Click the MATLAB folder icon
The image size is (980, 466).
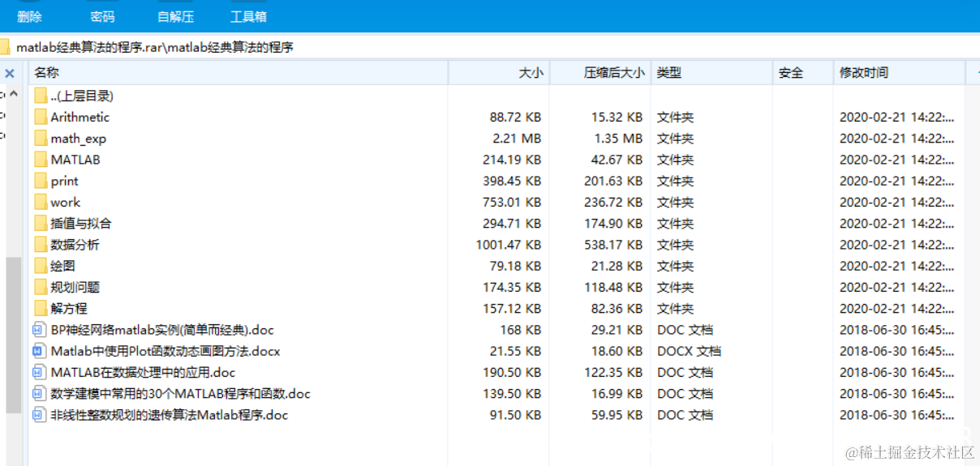pos(41,160)
